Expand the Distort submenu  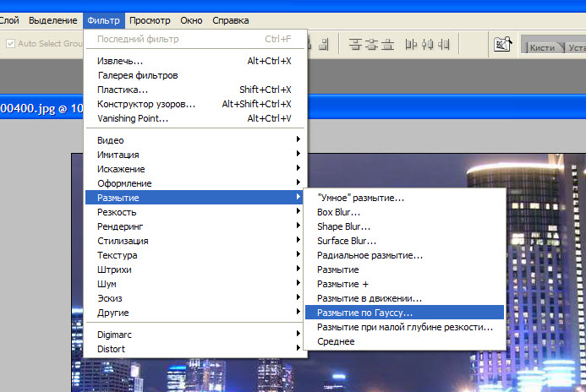194,349
